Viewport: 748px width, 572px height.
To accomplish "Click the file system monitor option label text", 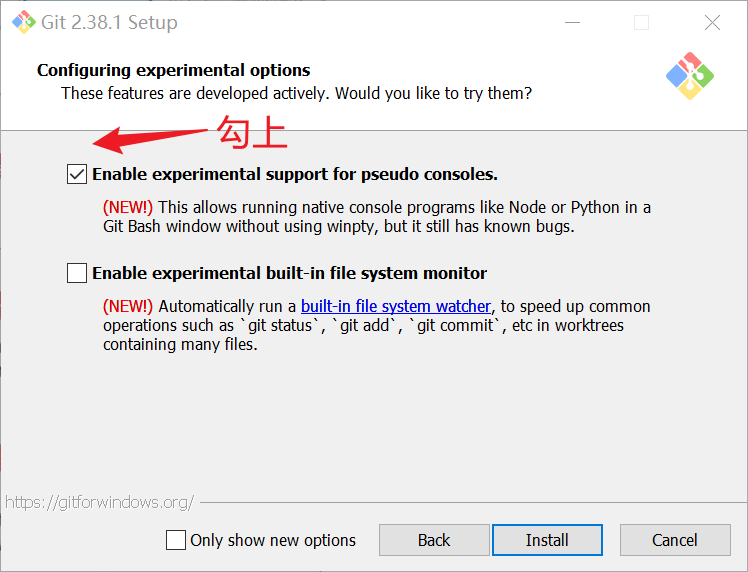I will pyautogui.click(x=289, y=273).
